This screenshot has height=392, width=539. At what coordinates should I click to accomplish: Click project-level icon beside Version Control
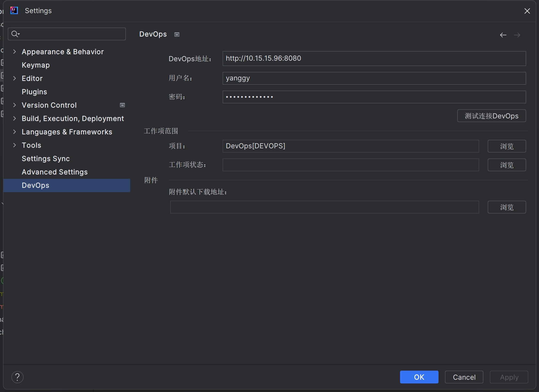click(122, 105)
